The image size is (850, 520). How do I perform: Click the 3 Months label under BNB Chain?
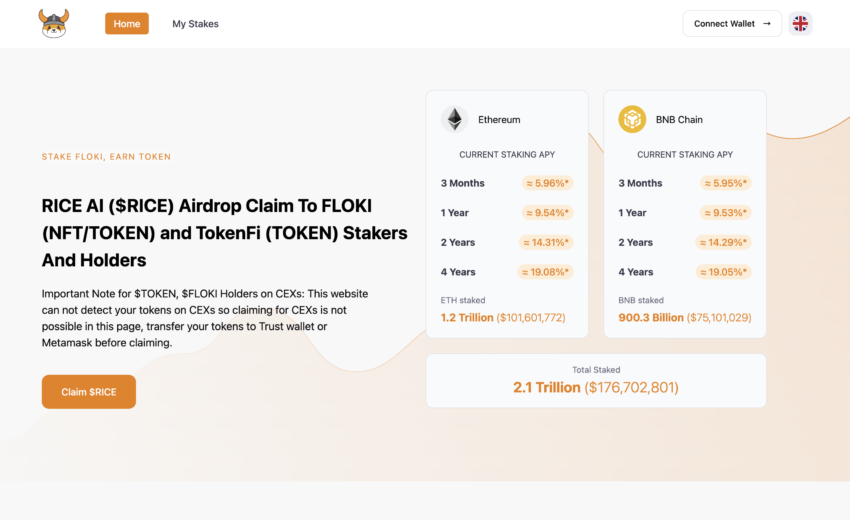[x=640, y=183]
